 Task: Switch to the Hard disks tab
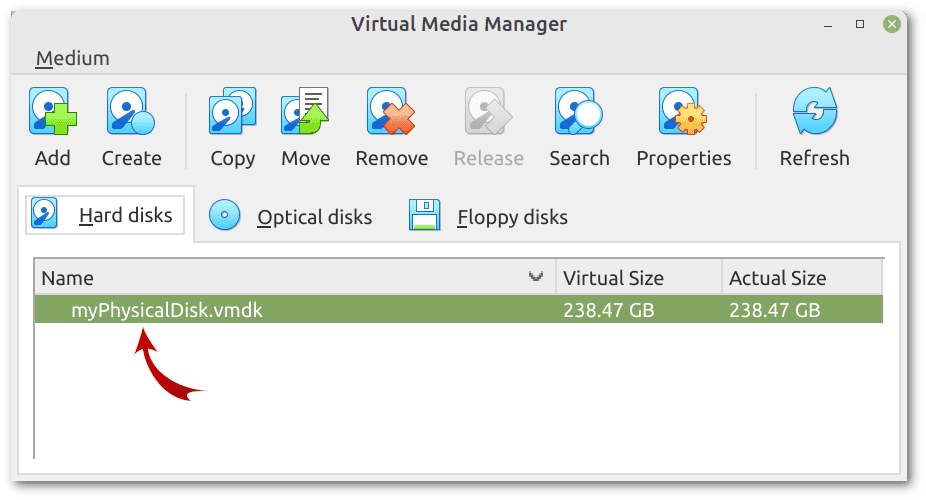tap(105, 215)
